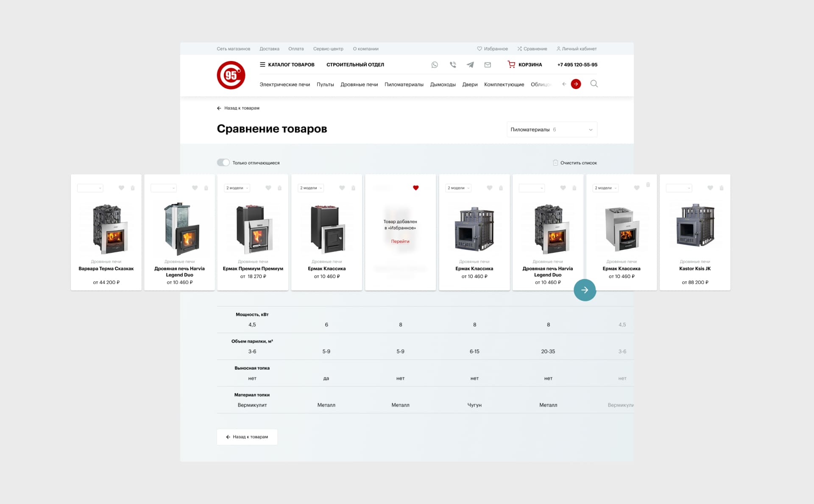This screenshot has height=504, width=814.
Task: Follow the Перейти link to favorites
Action: 400,241
